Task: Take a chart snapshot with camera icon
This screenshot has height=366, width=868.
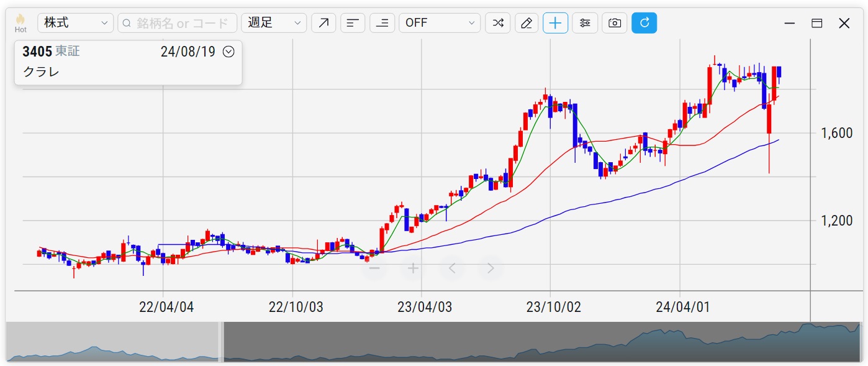Action: pos(614,23)
